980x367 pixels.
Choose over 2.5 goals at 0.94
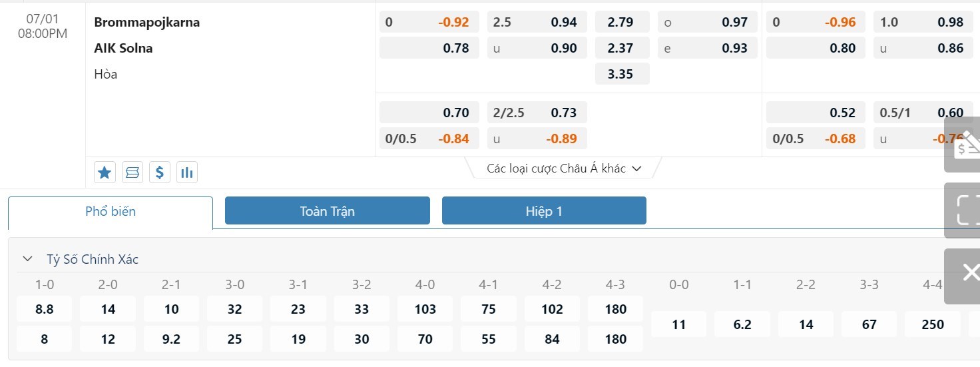pyautogui.click(x=537, y=22)
